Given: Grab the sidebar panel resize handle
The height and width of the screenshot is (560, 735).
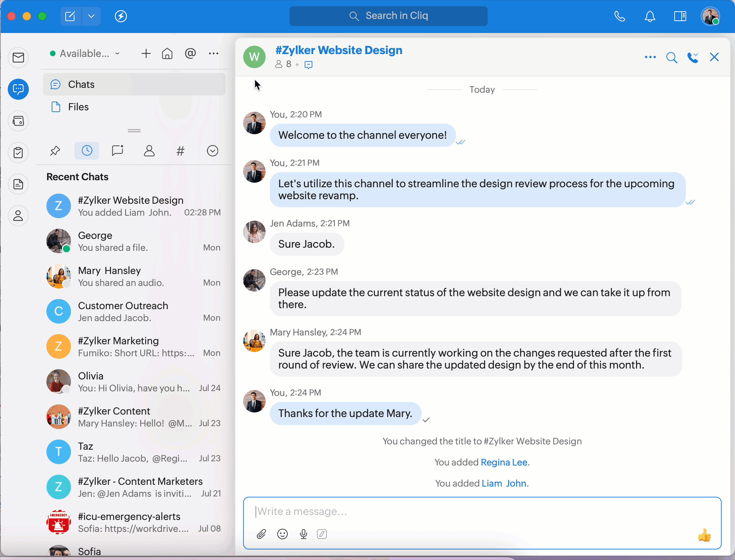Looking at the screenshot, I should click(x=134, y=131).
